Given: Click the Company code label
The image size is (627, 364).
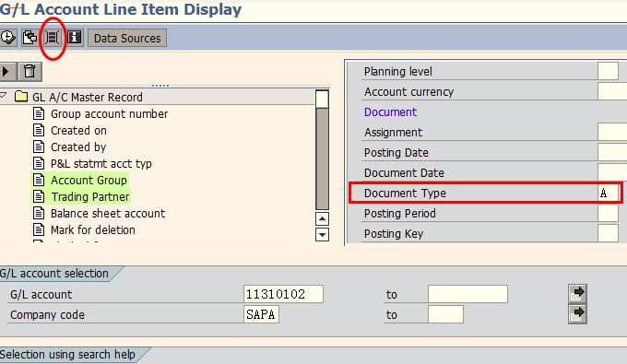Looking at the screenshot, I should 47,315.
